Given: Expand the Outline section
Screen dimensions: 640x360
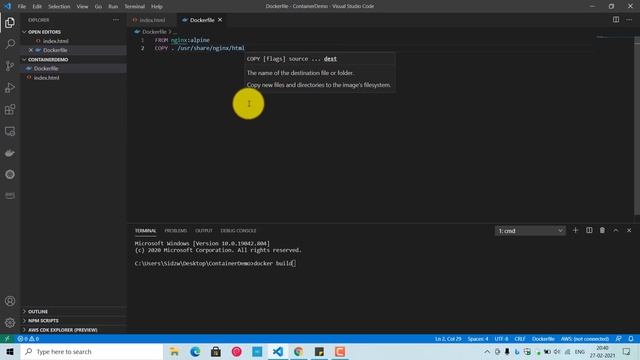Looking at the screenshot, I should click(73, 311).
